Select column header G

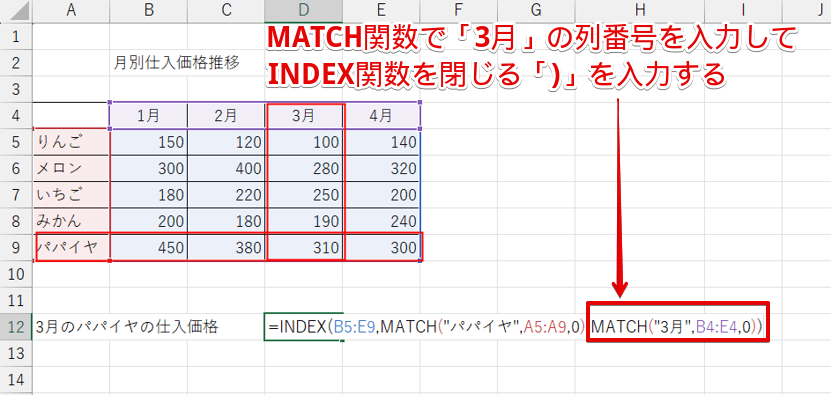(536, 11)
